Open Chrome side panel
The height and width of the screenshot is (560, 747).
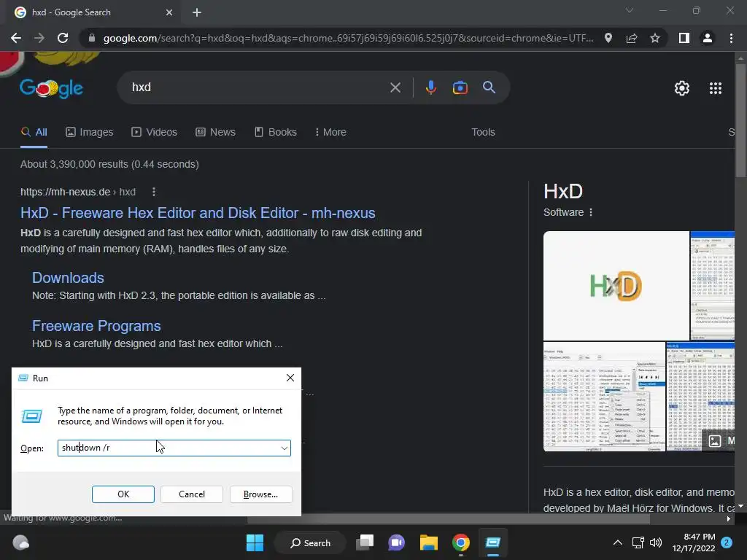pyautogui.click(x=684, y=38)
